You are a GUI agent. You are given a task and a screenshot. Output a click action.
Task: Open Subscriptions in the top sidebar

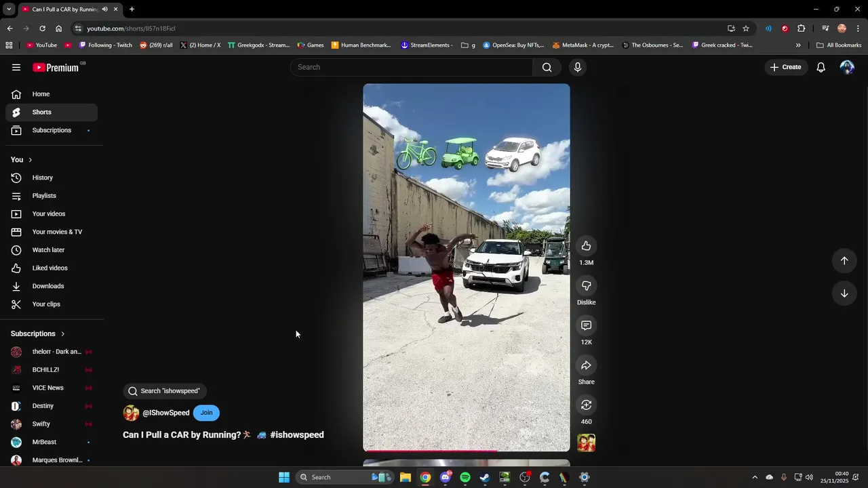pyautogui.click(x=52, y=130)
